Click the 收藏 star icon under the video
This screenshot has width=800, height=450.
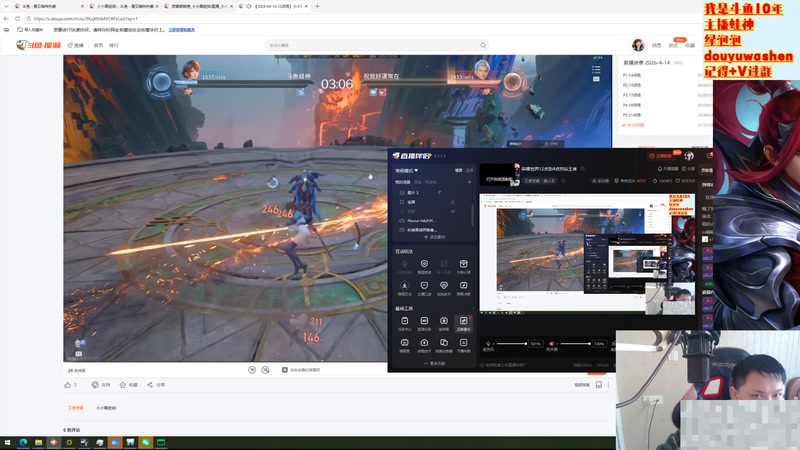tap(122, 385)
